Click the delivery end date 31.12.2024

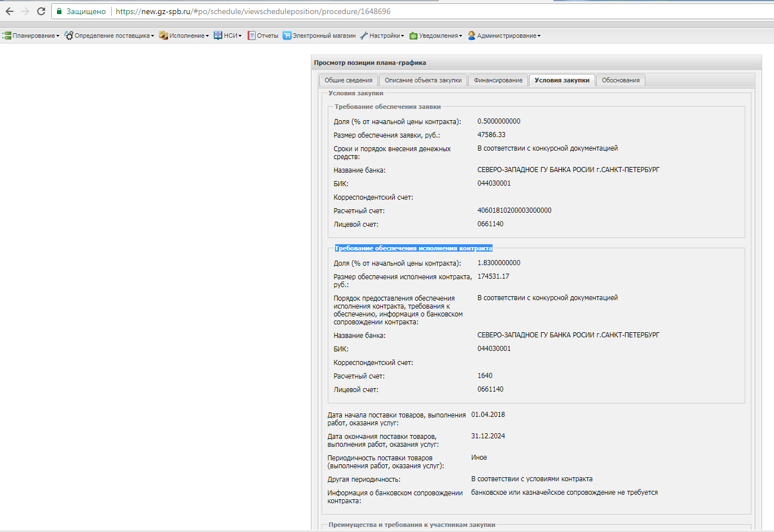488,436
